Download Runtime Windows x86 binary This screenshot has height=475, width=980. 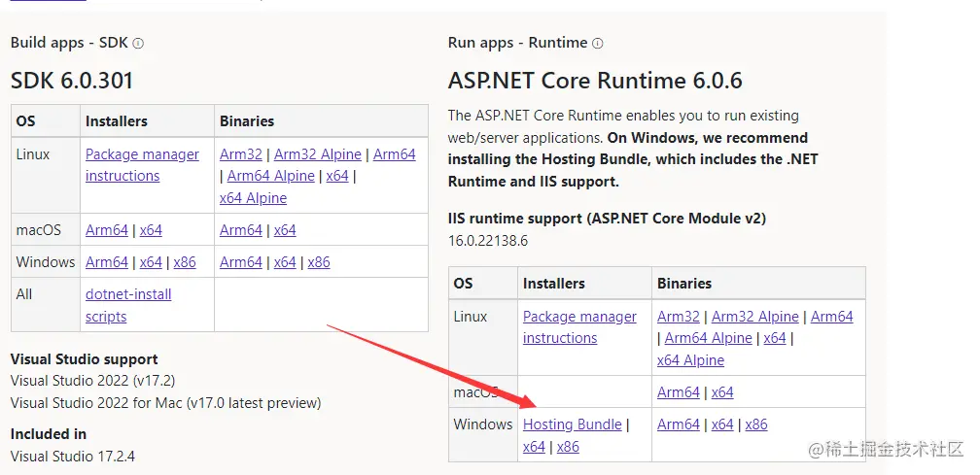(756, 424)
